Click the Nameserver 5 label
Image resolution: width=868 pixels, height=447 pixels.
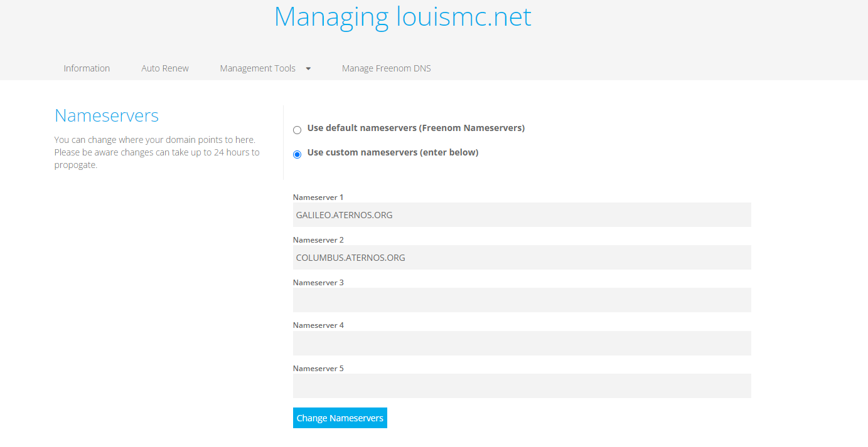tap(318, 368)
